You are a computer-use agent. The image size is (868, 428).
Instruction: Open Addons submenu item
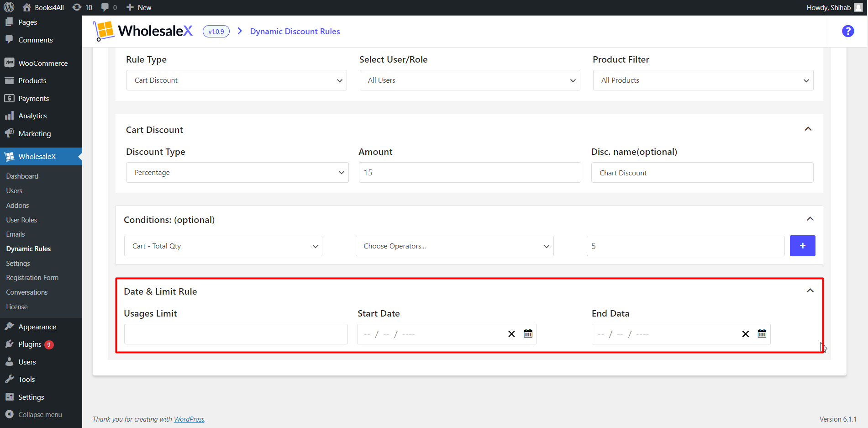[x=17, y=205]
